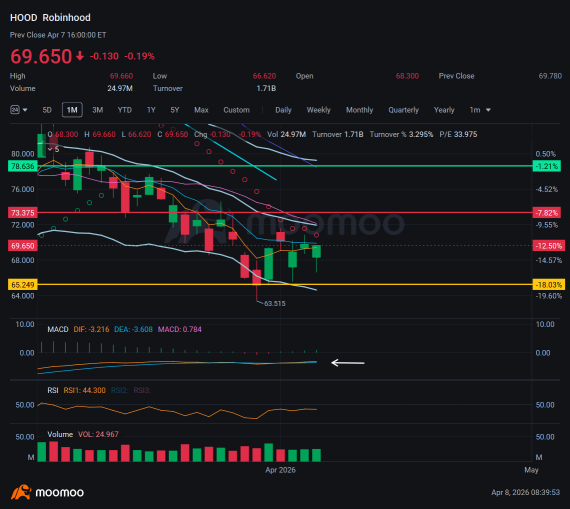Screen dimensions: 570x509
Task: Choose the 1Y time range
Action: (151, 110)
